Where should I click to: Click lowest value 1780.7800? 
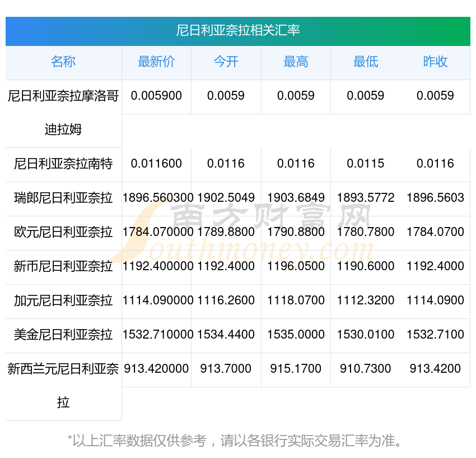[366, 232]
